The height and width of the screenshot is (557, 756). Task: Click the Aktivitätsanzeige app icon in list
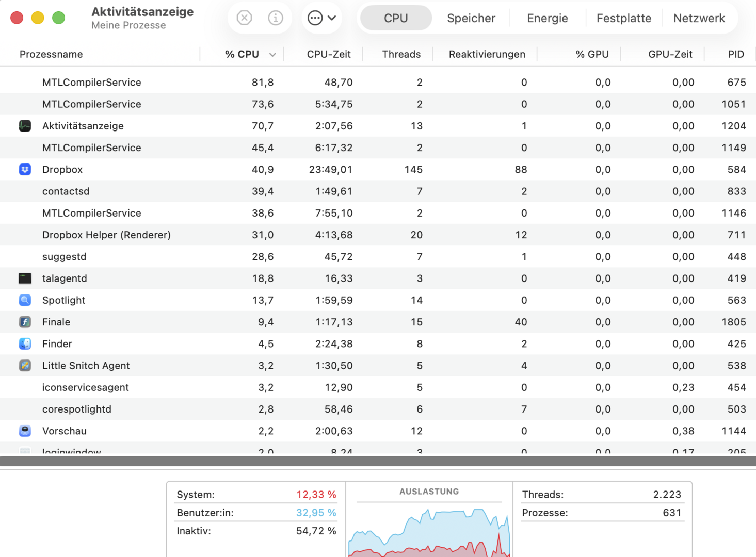[x=25, y=126]
